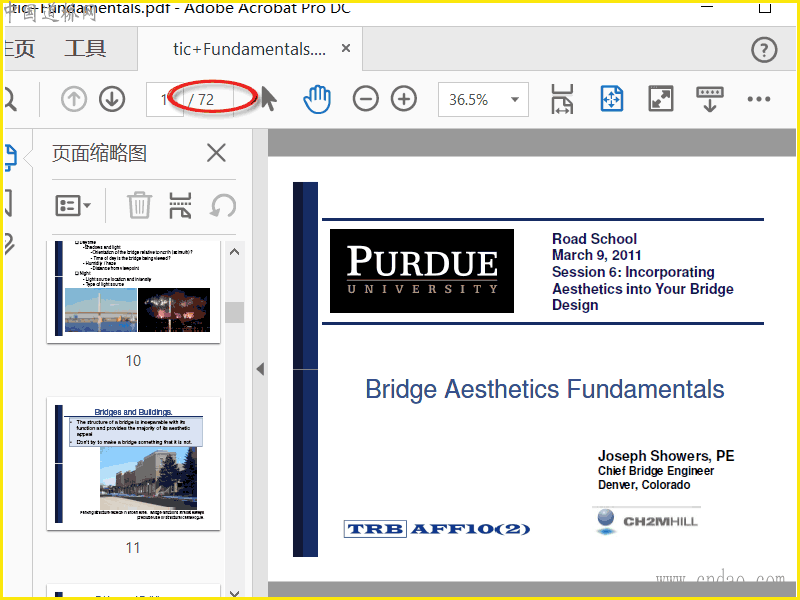Screen dimensions: 800x600
Task: Activate the hand pan tool
Action: [x=317, y=99]
